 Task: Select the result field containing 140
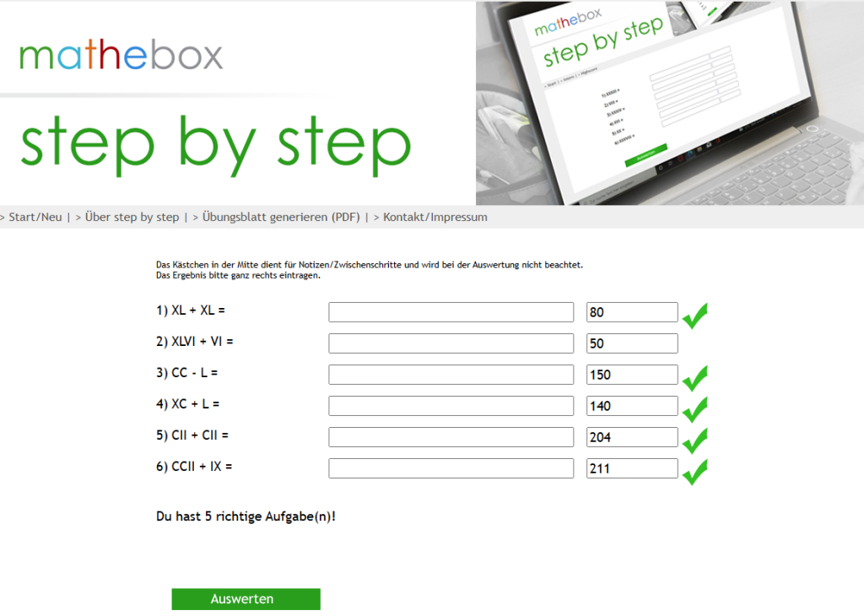click(x=632, y=406)
